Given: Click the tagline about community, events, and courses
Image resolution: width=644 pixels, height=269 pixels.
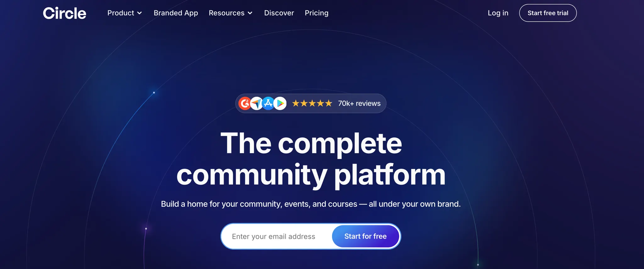Looking at the screenshot, I should (x=311, y=204).
